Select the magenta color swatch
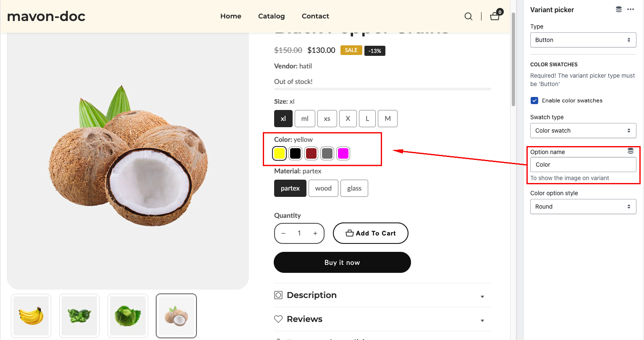Image resolution: width=644 pixels, height=340 pixels. [343, 154]
